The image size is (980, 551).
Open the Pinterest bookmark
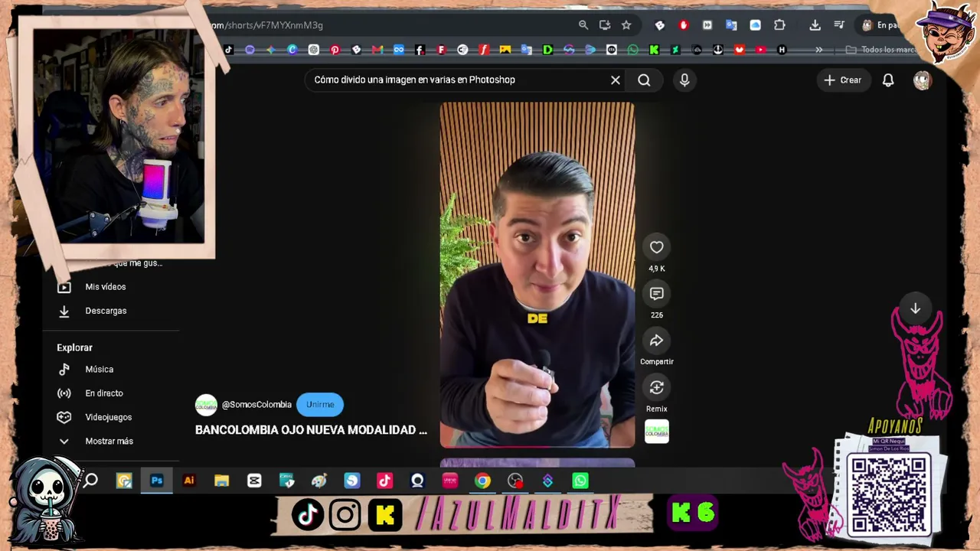(335, 50)
